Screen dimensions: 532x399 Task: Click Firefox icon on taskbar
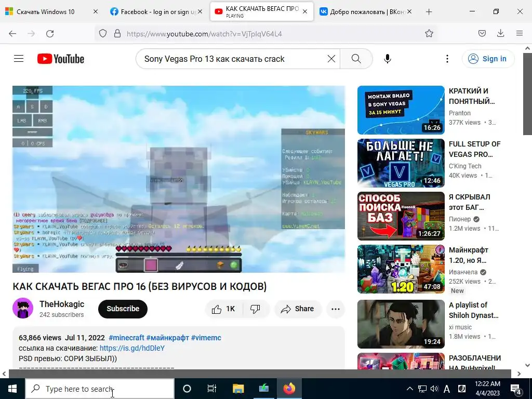(289, 389)
